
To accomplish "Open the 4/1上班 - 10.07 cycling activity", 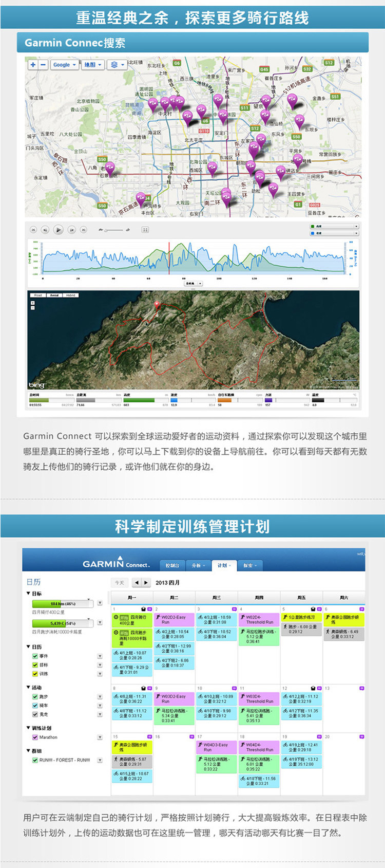I will pyautogui.click(x=132, y=655).
